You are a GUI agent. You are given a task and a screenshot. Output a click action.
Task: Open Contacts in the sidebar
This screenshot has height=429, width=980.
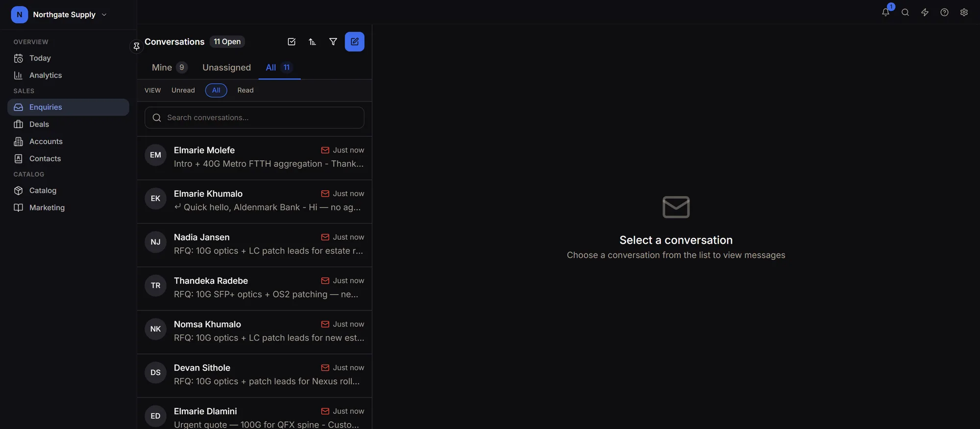click(68, 159)
